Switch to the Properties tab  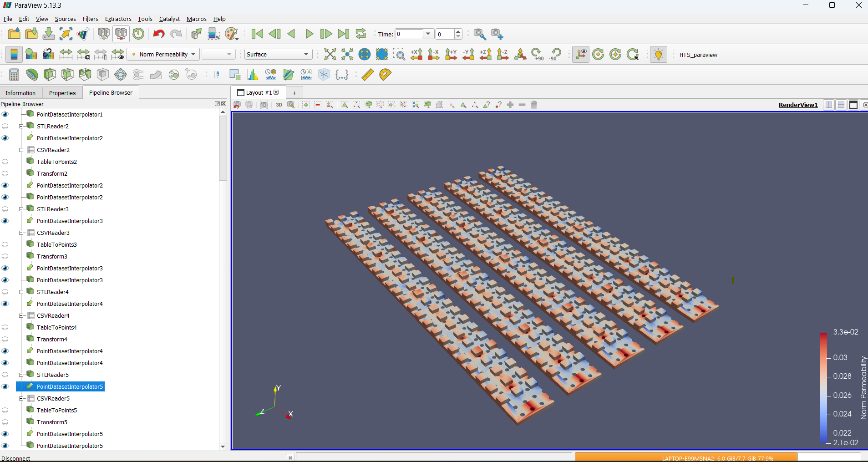[x=62, y=93]
